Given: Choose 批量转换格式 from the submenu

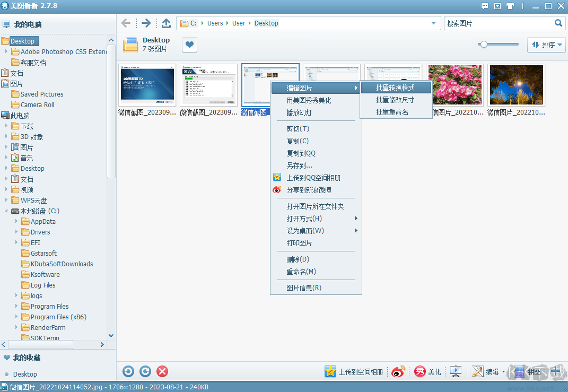Looking at the screenshot, I should coord(395,88).
